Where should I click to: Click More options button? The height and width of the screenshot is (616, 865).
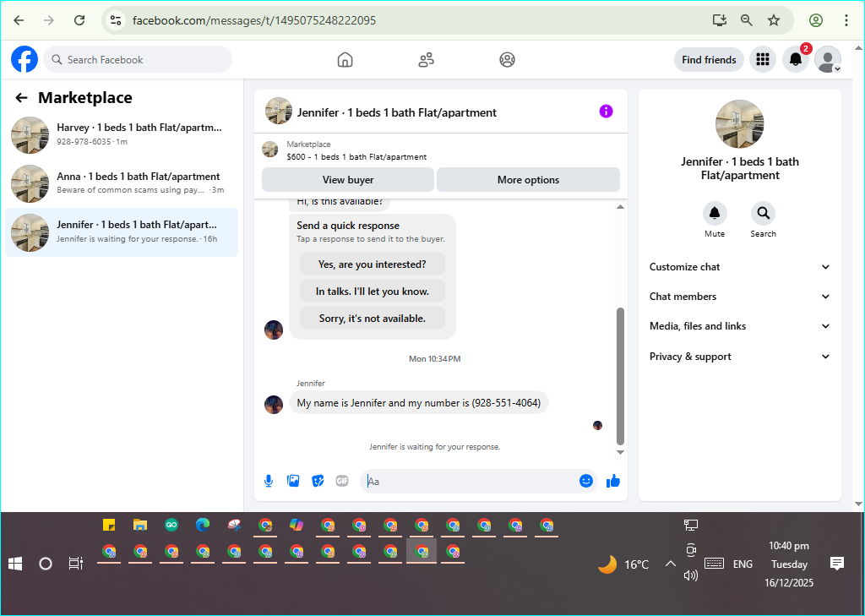pos(528,180)
